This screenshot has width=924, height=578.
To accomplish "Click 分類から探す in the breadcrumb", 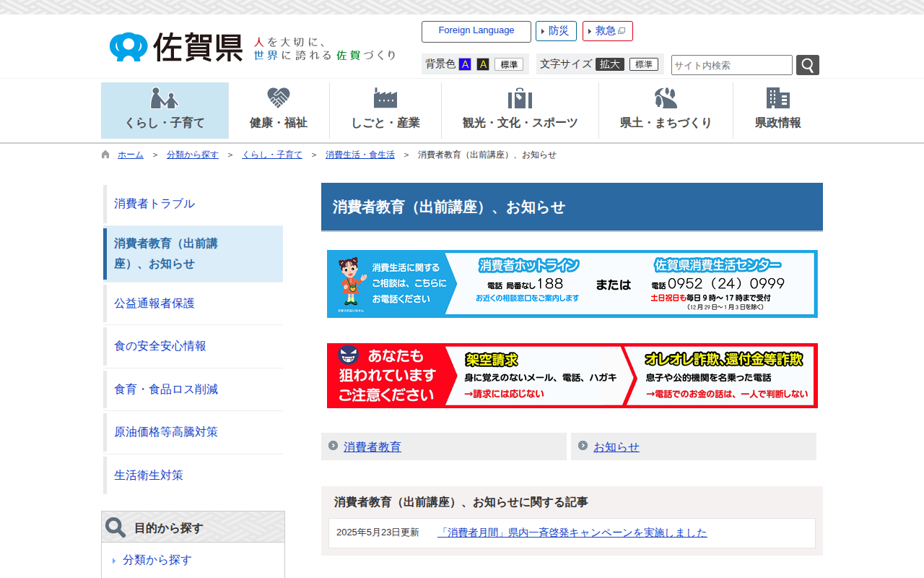I will click(193, 155).
